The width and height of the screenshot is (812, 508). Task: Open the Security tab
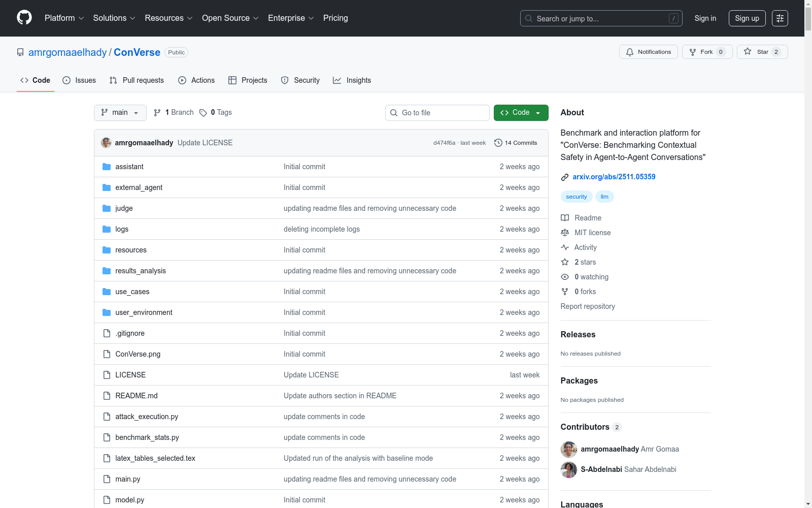300,80
